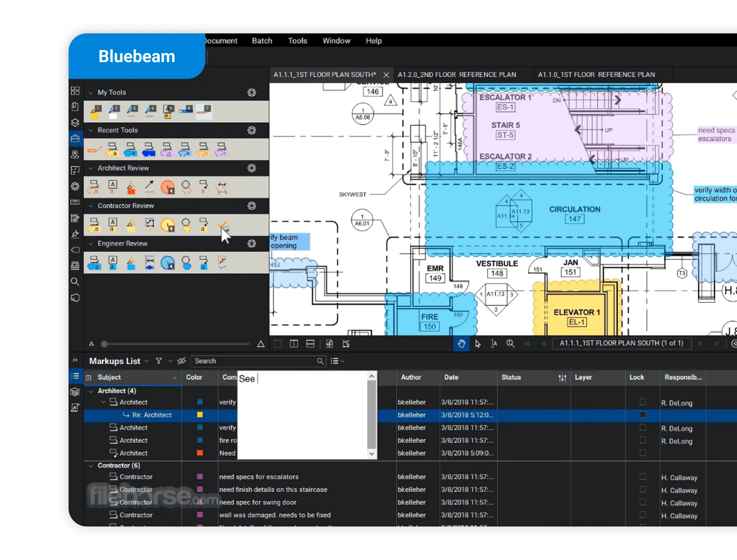Viewport: 737px width, 560px height.
Task: Click yellow color swatch on Re: Architect row
Action: [200, 414]
